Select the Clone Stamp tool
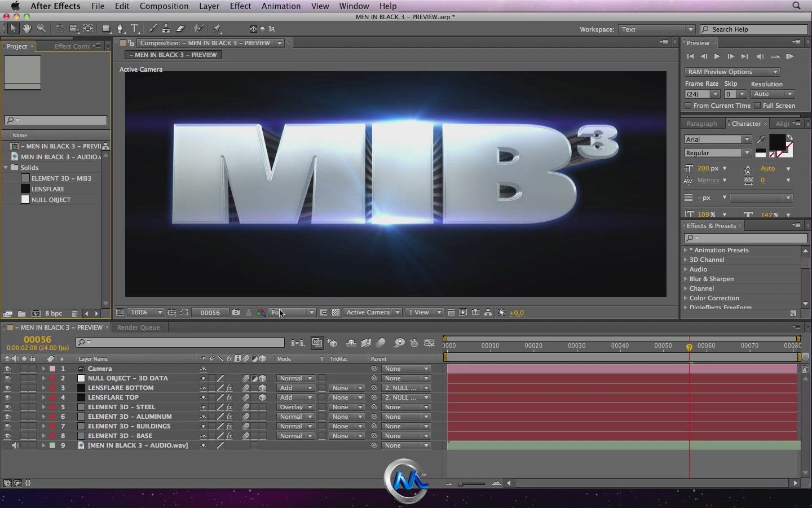Screen dimensions: 812x508 (166, 28)
